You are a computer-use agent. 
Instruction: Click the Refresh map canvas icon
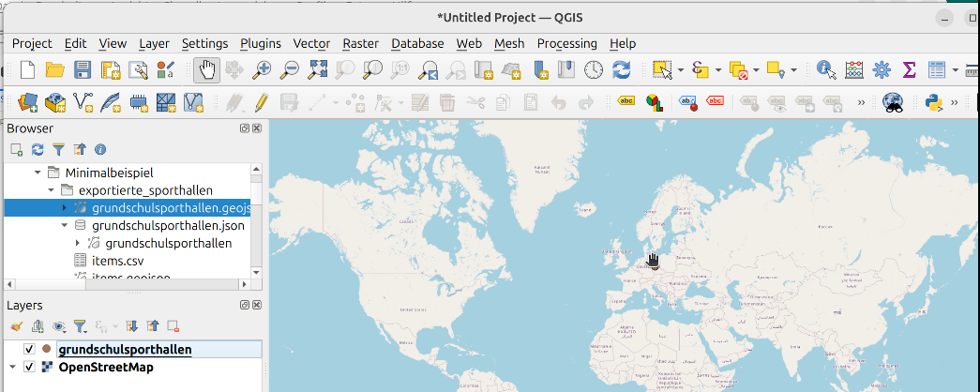click(x=621, y=69)
